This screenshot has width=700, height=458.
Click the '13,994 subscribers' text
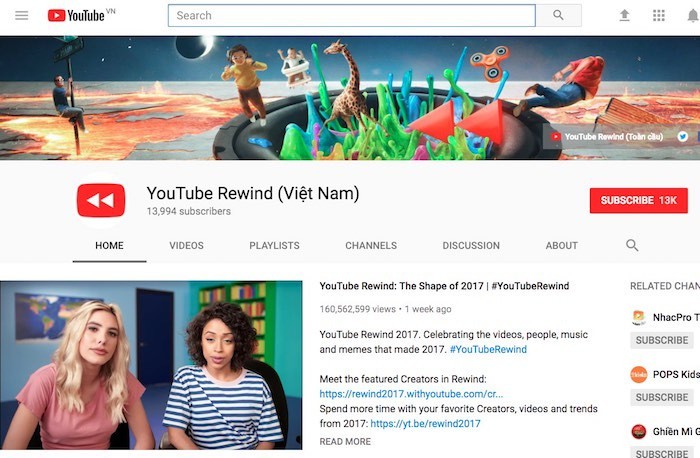188,211
